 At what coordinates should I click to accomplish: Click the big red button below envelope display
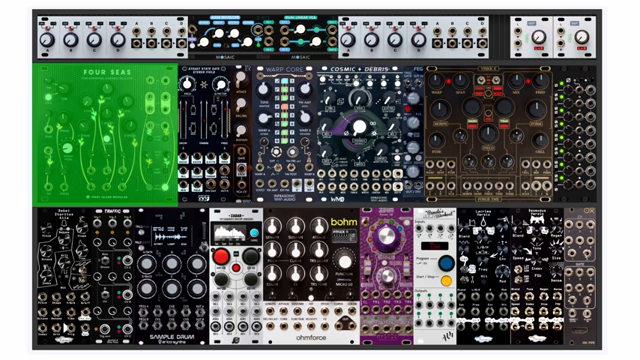point(221,256)
